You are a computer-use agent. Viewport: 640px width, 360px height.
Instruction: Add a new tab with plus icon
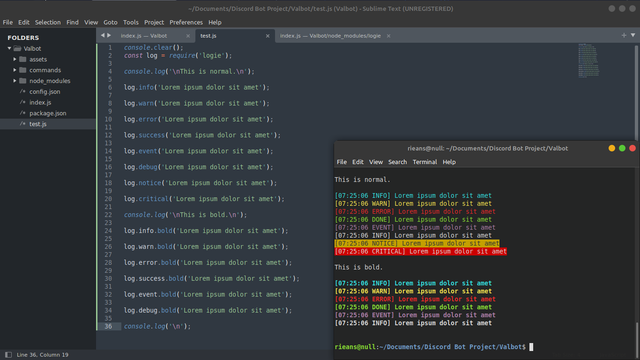tap(624, 36)
